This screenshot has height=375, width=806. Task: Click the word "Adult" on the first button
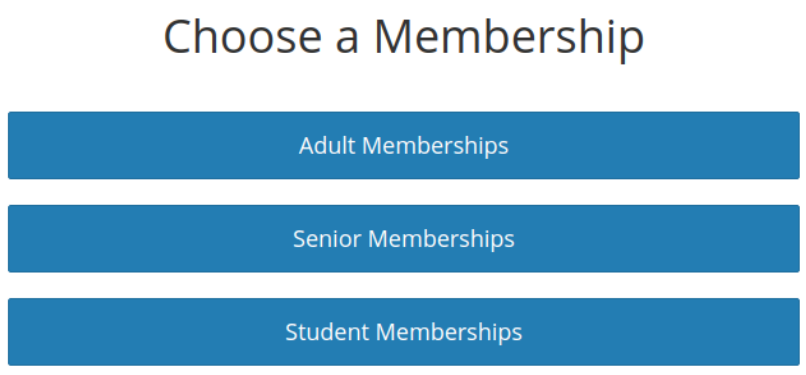click(x=327, y=145)
